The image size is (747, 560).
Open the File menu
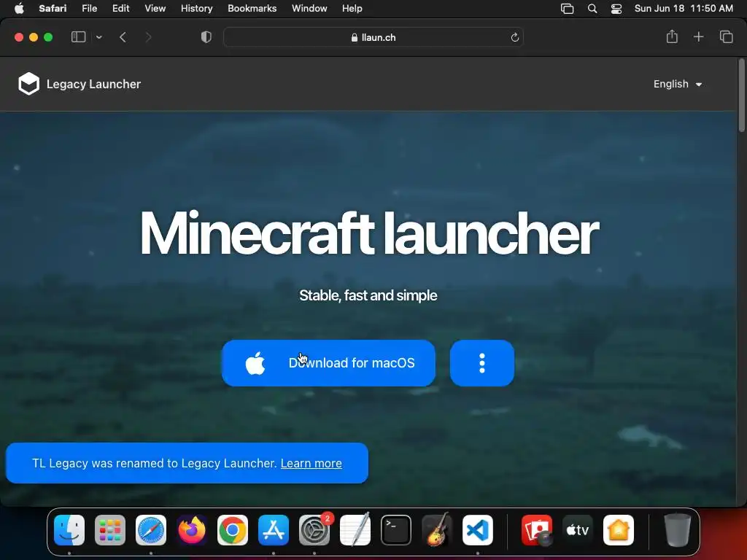90,8
